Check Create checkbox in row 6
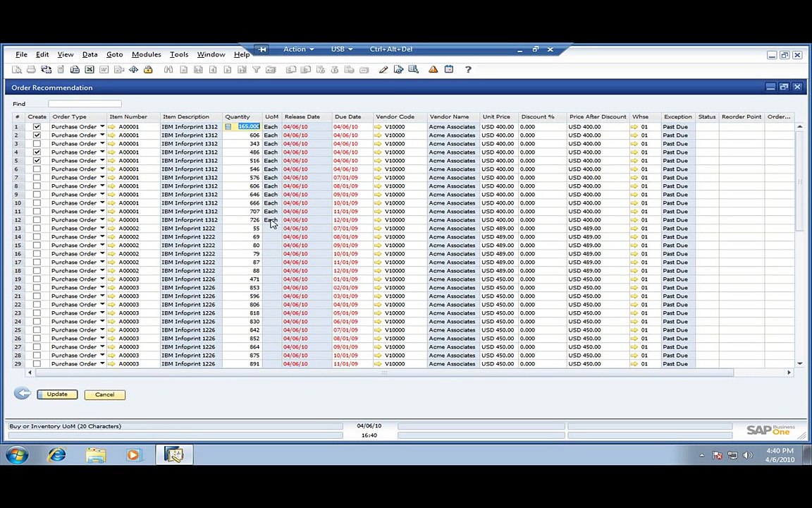This screenshot has width=812, height=508. coord(37,169)
